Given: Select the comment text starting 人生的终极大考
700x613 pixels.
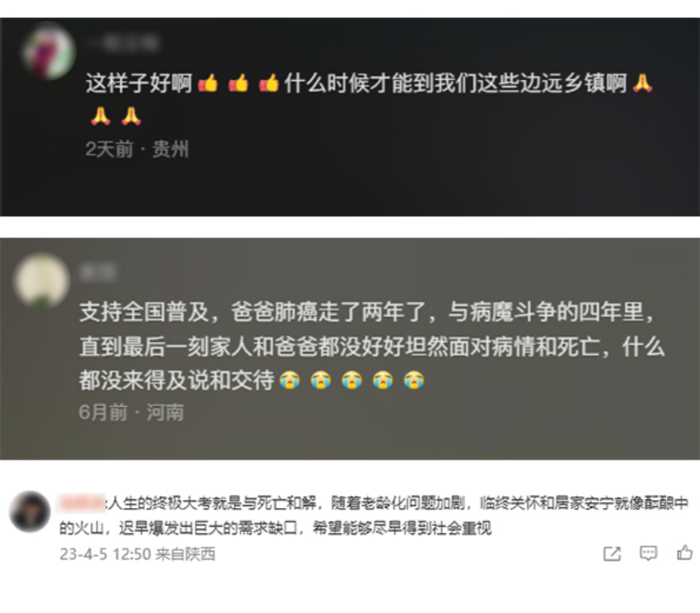Looking at the screenshot, I should (x=374, y=515).
